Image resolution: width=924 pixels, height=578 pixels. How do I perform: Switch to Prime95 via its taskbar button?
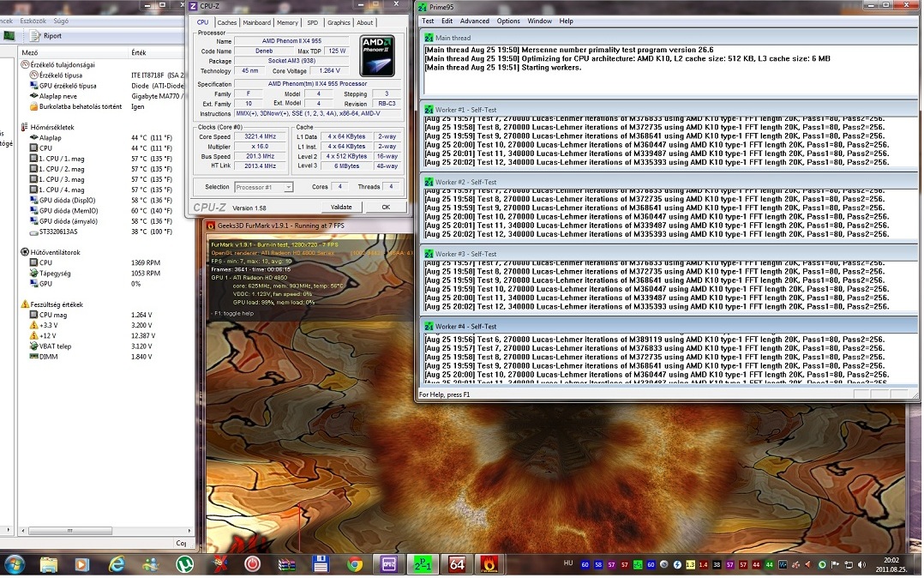(423, 564)
